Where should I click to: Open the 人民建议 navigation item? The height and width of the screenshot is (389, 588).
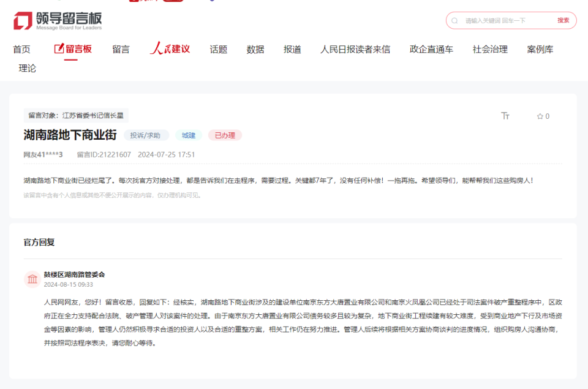pyautogui.click(x=170, y=49)
